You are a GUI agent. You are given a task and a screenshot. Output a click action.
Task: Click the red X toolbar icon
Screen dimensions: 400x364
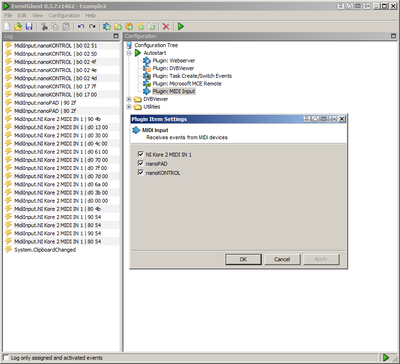click(166, 26)
